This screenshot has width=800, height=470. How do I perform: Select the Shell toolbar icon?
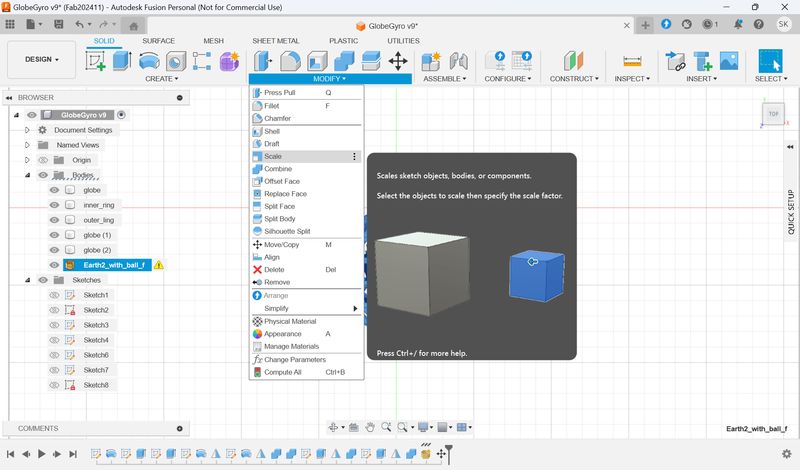click(317, 61)
